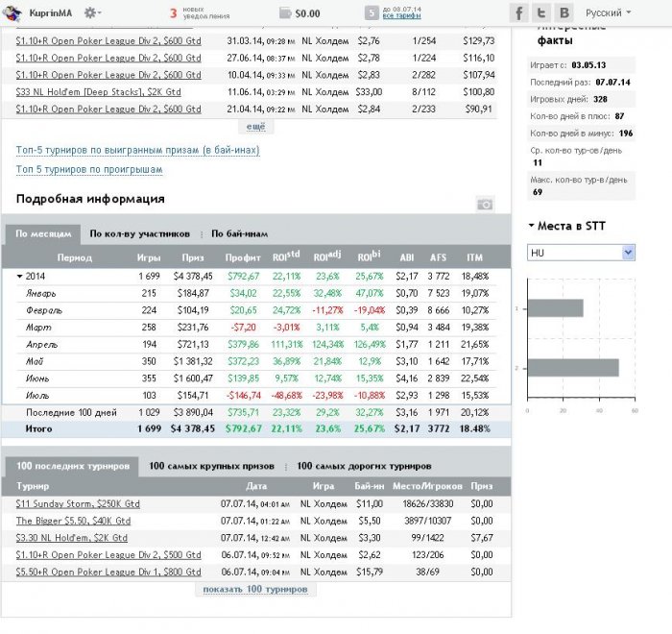Click the показать 100 турниров button

tap(254, 589)
